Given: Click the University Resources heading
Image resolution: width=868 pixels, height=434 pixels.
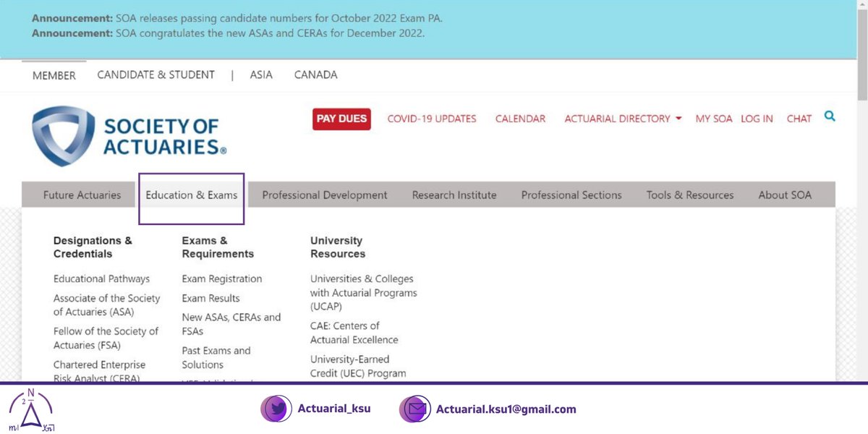Looking at the screenshot, I should (x=338, y=247).
